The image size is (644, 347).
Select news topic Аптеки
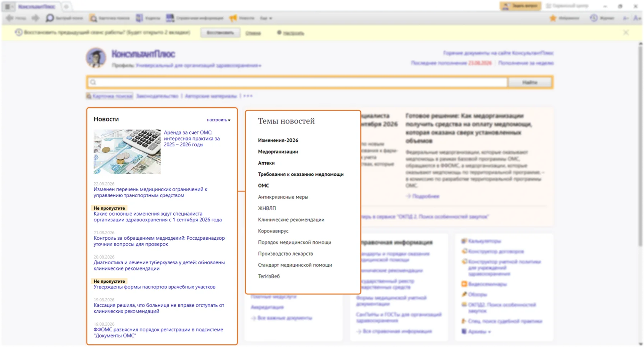[266, 163]
